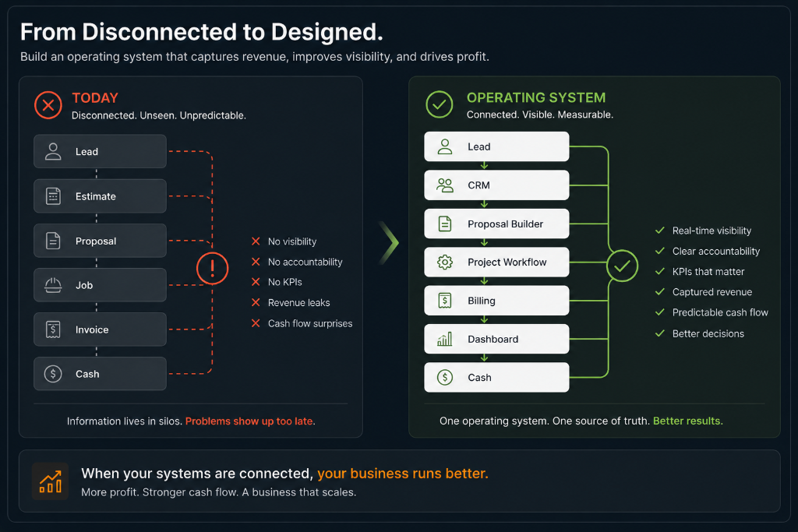Click the checkmark next to KPIs that matter

(660, 271)
